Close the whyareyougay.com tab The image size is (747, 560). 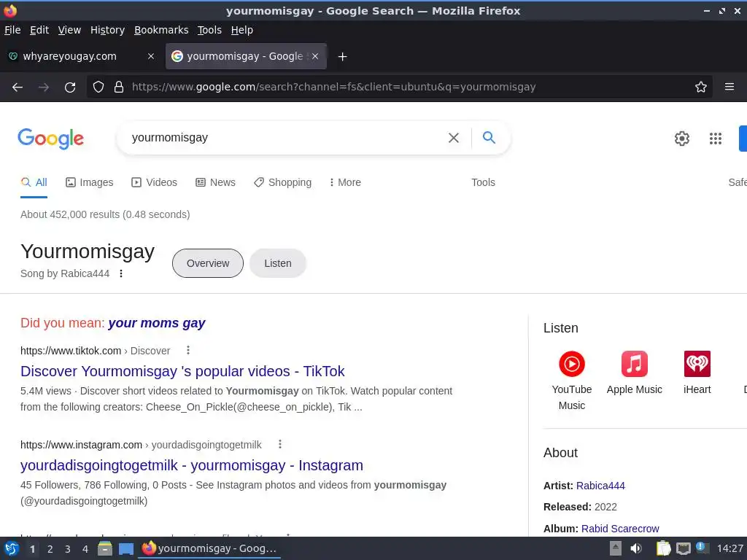coord(151,56)
